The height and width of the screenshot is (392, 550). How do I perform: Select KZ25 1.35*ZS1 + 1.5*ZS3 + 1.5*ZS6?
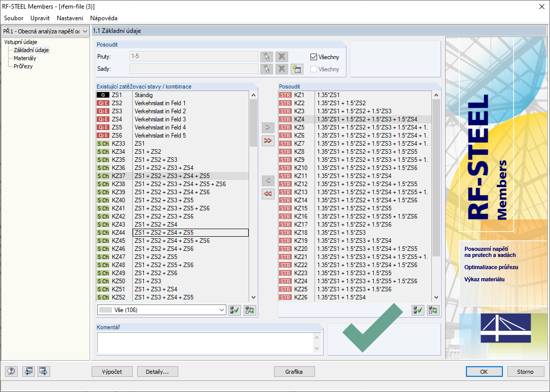click(x=355, y=289)
